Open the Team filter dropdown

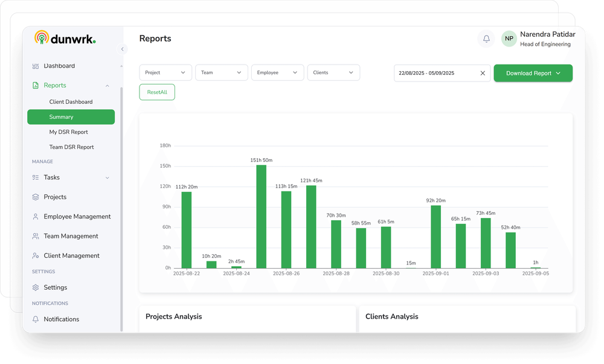[221, 72]
